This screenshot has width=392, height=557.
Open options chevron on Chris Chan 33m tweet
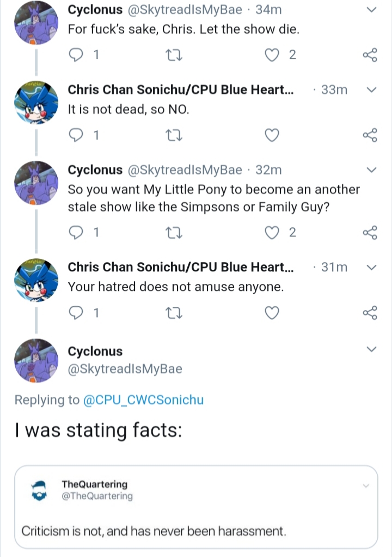(x=371, y=90)
